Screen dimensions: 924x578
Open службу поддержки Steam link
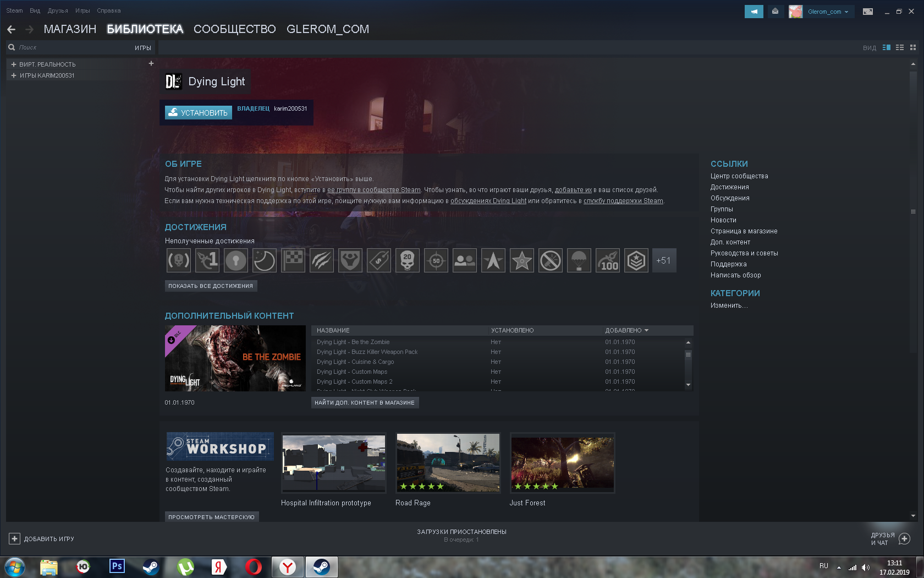pyautogui.click(x=623, y=201)
